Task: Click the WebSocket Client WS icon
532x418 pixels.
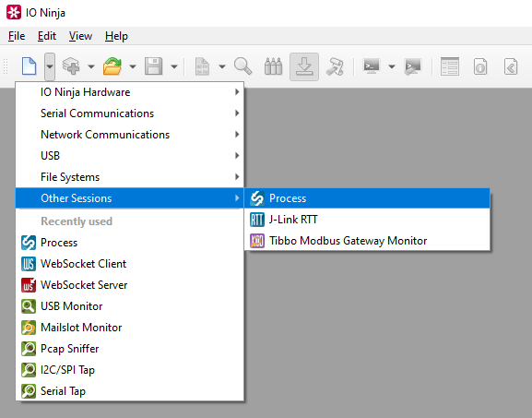Action: (29, 264)
